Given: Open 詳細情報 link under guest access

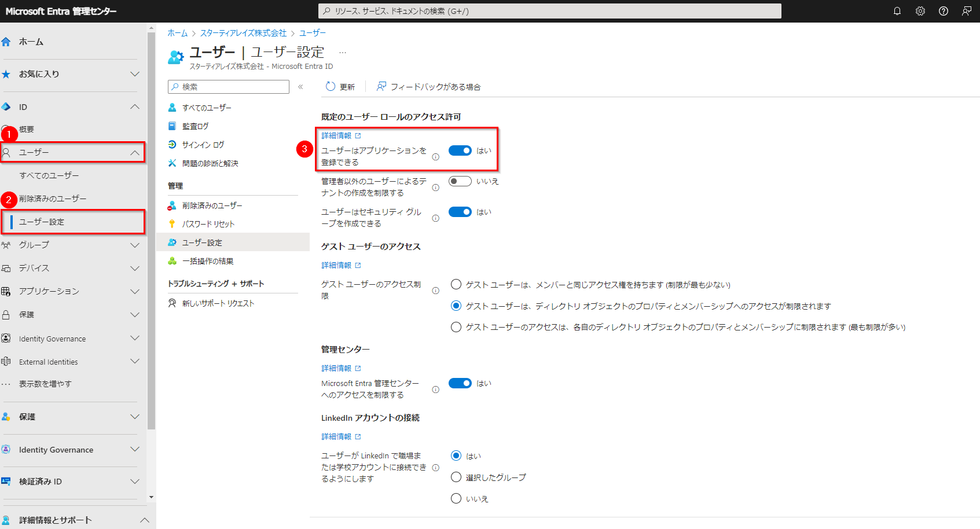Looking at the screenshot, I should [x=341, y=265].
